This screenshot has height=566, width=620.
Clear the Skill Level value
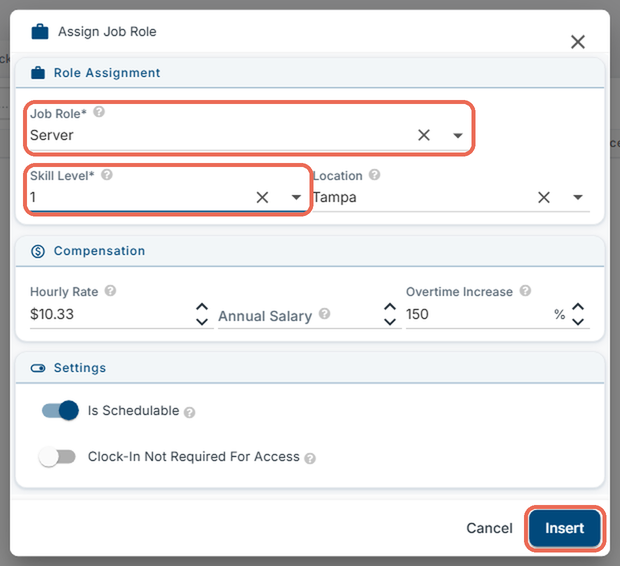[262, 197]
